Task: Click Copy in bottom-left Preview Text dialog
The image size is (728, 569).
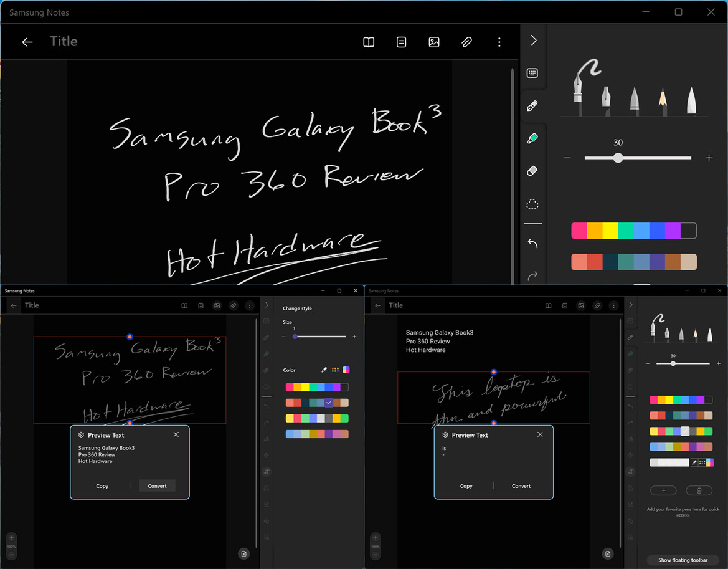Action: (102, 486)
